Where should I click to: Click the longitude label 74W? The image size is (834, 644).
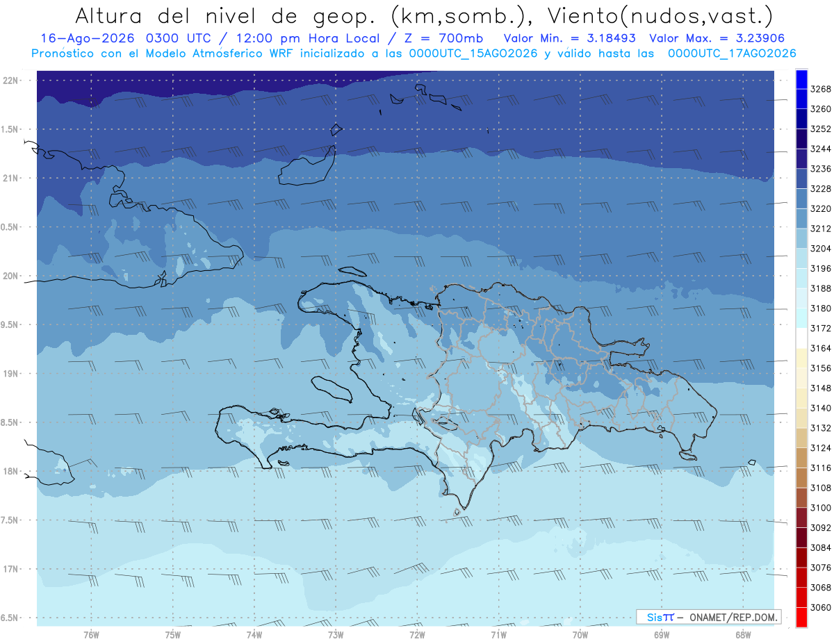[x=254, y=635]
